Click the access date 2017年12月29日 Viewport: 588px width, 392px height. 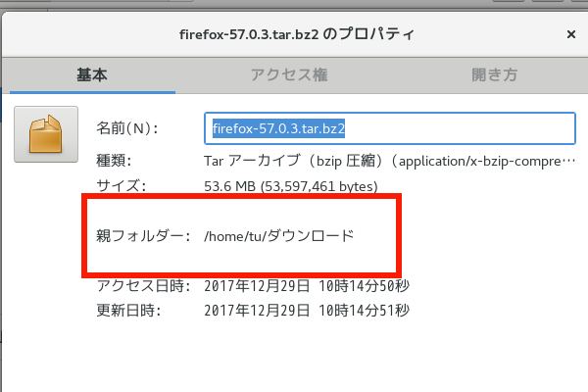[259, 286]
